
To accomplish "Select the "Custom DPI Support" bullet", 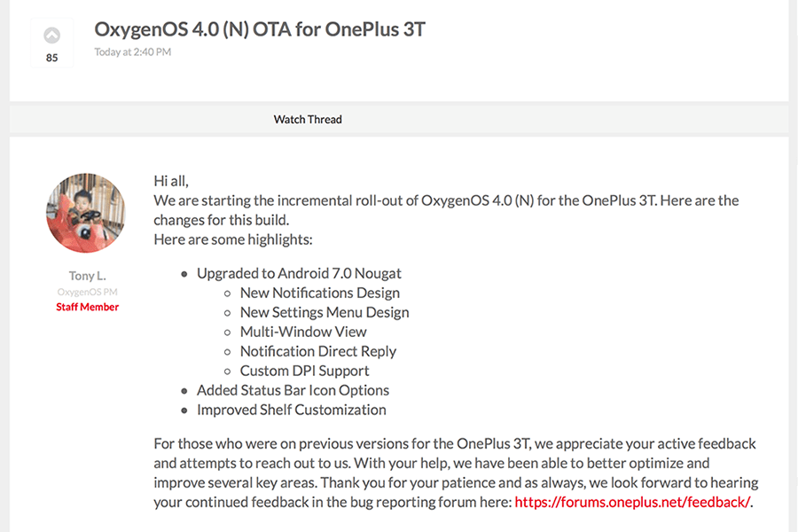I will pos(304,371).
